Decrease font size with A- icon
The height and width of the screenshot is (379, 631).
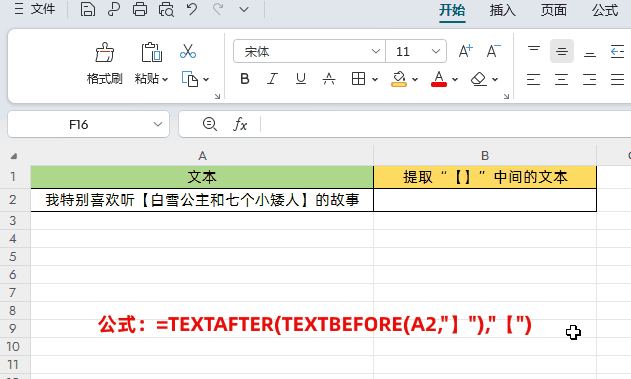(x=493, y=51)
